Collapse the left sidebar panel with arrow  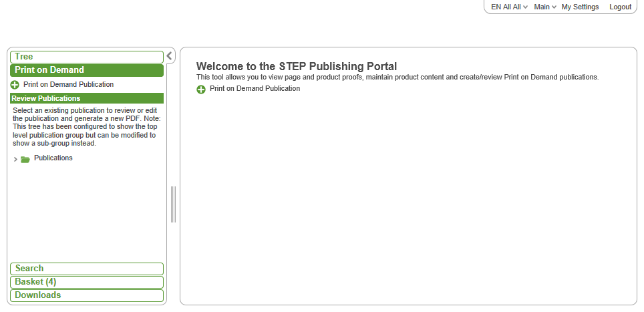pos(169,56)
